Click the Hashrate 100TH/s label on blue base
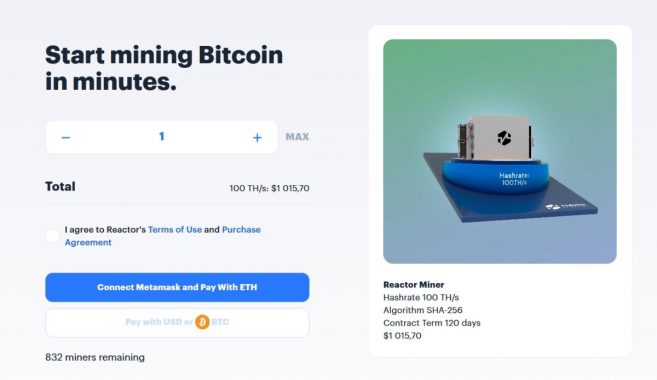Image resolution: width=657 pixels, height=380 pixels. tap(514, 179)
